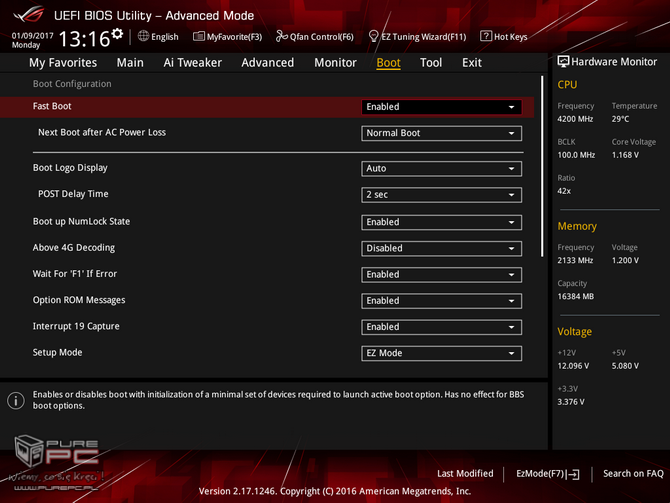
Task: Switch to EzMode(F7)
Action: pos(540,474)
